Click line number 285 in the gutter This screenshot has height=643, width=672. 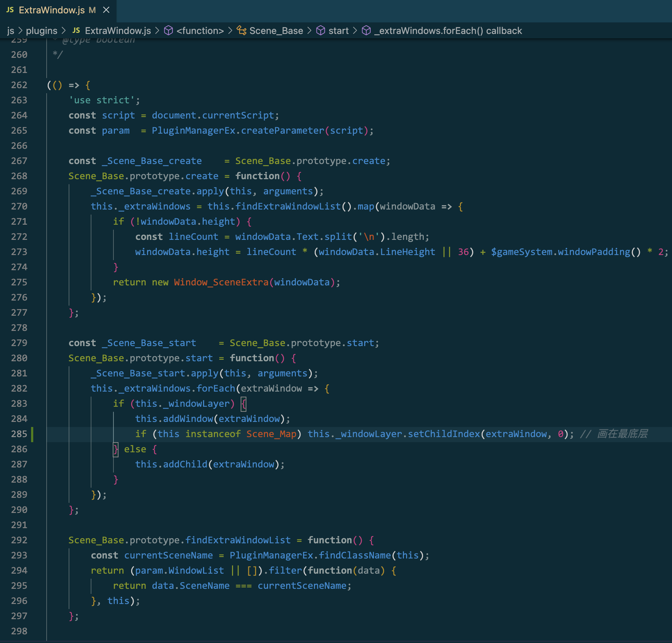tap(19, 434)
